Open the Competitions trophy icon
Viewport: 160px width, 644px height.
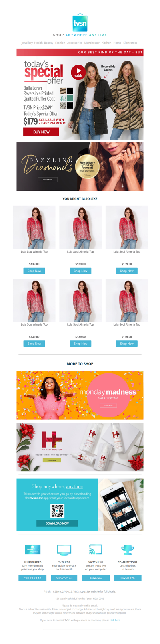128,550
